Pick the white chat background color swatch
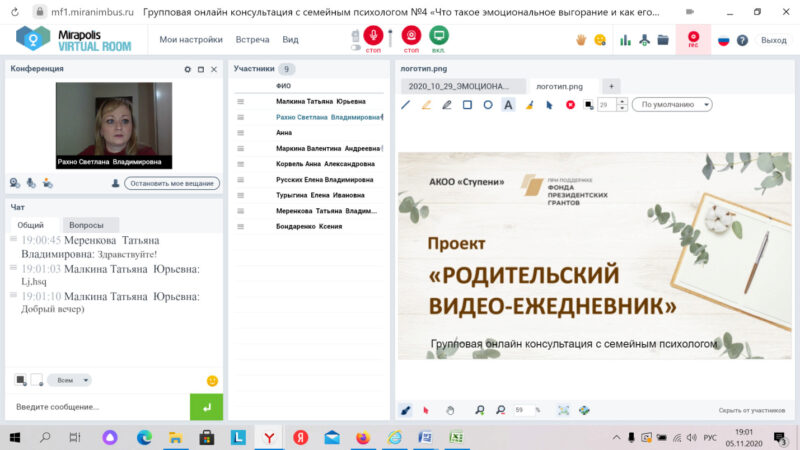 (37, 380)
